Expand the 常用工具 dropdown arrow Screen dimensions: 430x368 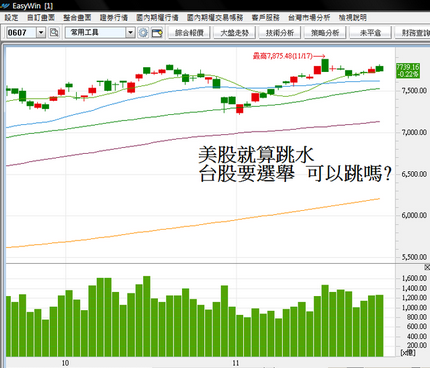pos(130,33)
